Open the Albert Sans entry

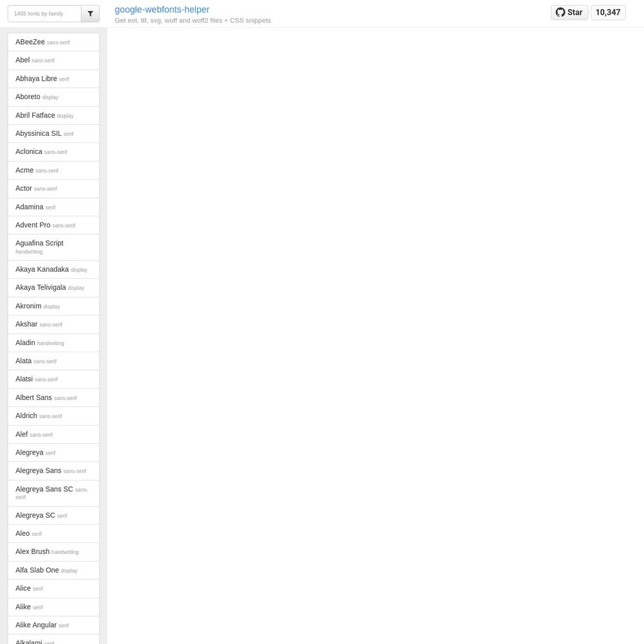click(x=53, y=397)
